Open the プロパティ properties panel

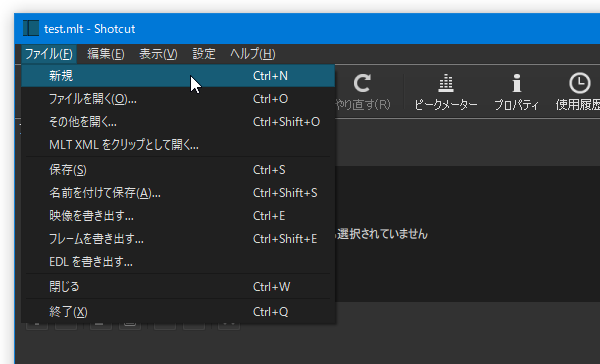coord(517,92)
